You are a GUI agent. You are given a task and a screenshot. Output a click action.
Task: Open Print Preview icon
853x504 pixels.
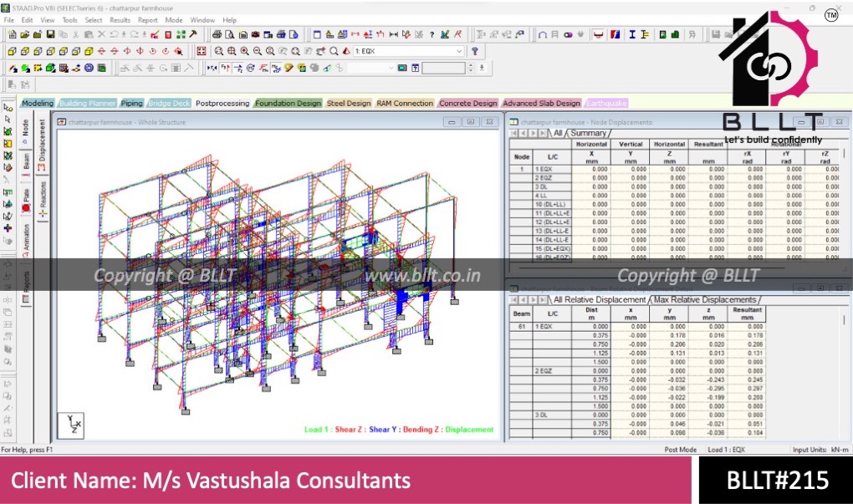click(x=230, y=34)
